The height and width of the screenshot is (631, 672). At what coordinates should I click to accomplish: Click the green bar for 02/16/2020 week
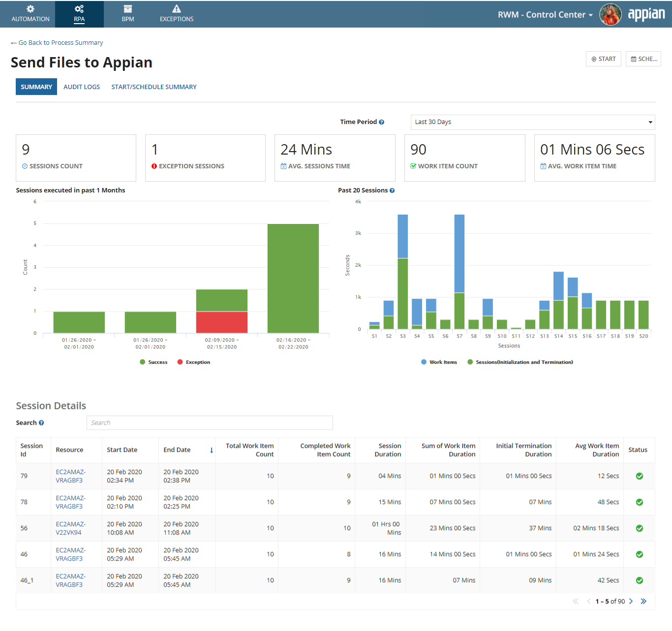pos(293,279)
